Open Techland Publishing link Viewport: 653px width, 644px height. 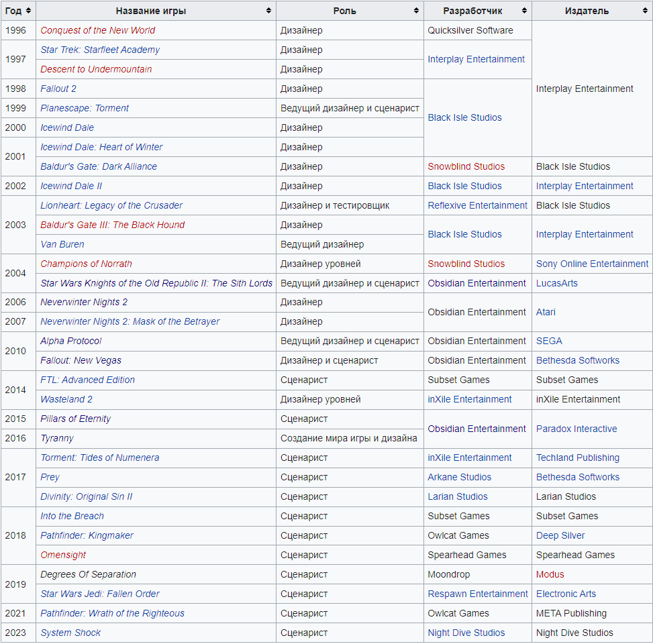[x=578, y=458]
